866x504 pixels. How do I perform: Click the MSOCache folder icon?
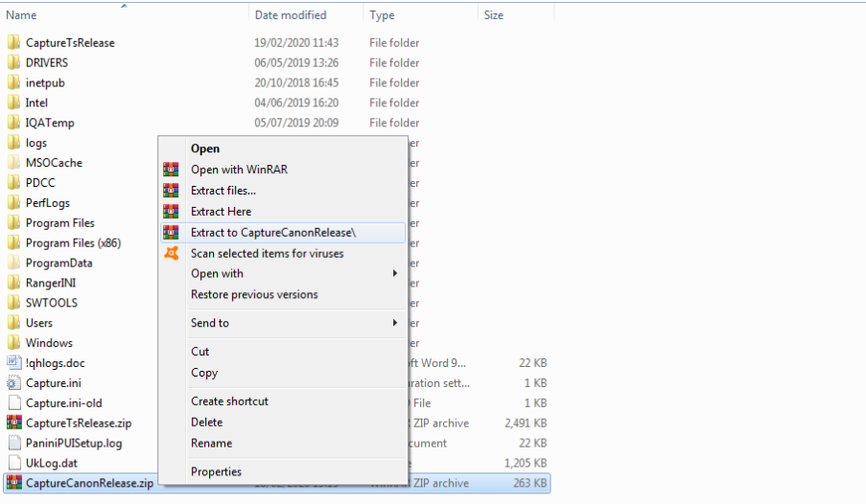tap(13, 162)
